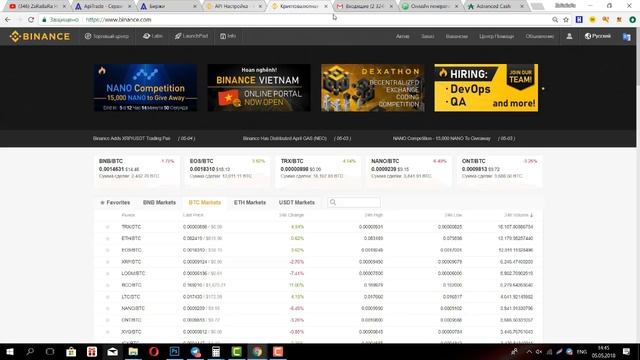Toggle favorite star for ETH/BTC

click(107, 238)
